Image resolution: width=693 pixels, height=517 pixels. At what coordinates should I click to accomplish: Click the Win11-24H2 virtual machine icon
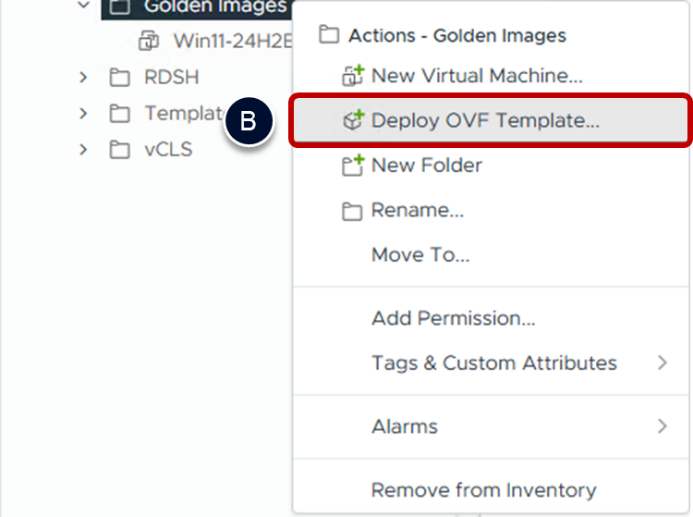pyautogui.click(x=149, y=41)
